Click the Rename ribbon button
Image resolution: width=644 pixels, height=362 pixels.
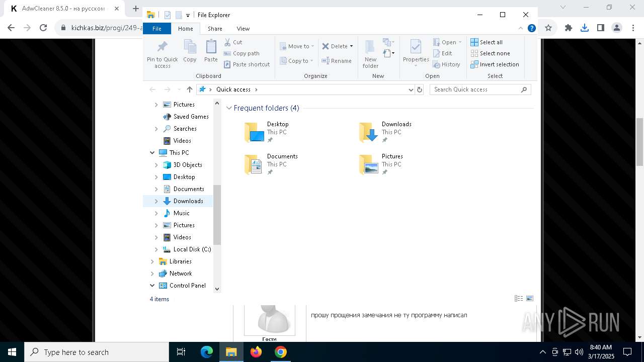click(x=337, y=61)
